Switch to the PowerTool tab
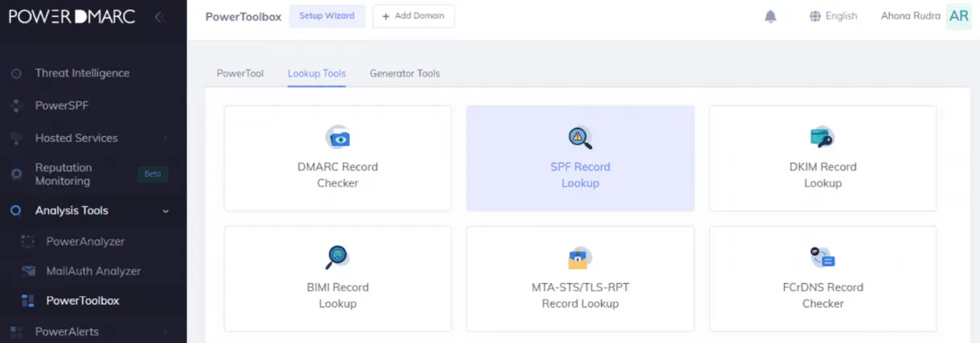The width and height of the screenshot is (980, 343). [240, 74]
